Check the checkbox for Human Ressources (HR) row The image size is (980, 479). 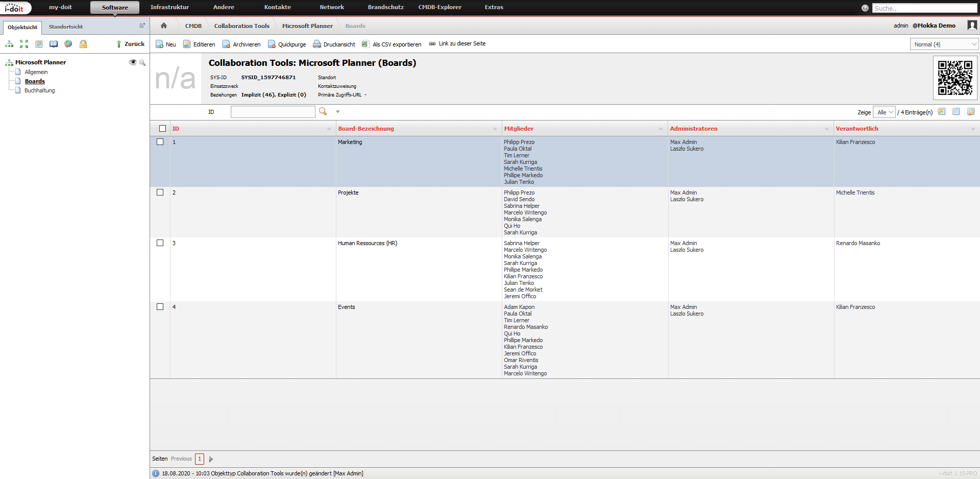tap(160, 243)
